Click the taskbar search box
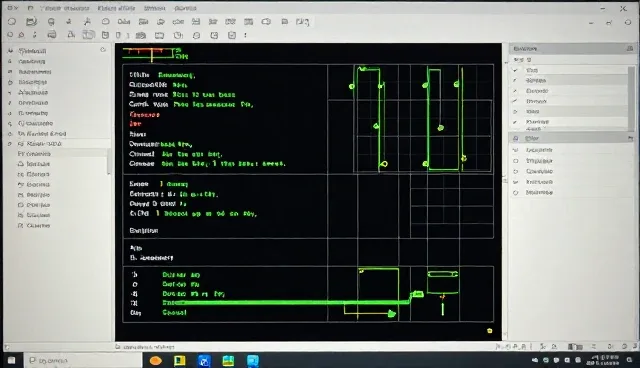The width and height of the screenshot is (640, 368). point(84,360)
